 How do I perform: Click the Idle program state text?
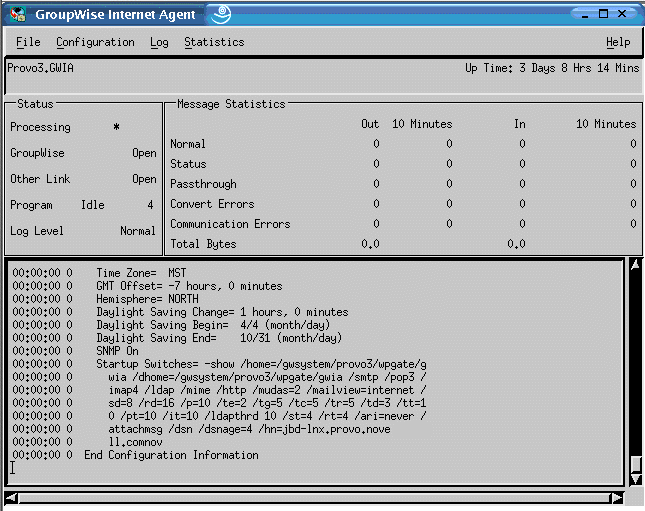[x=93, y=205]
